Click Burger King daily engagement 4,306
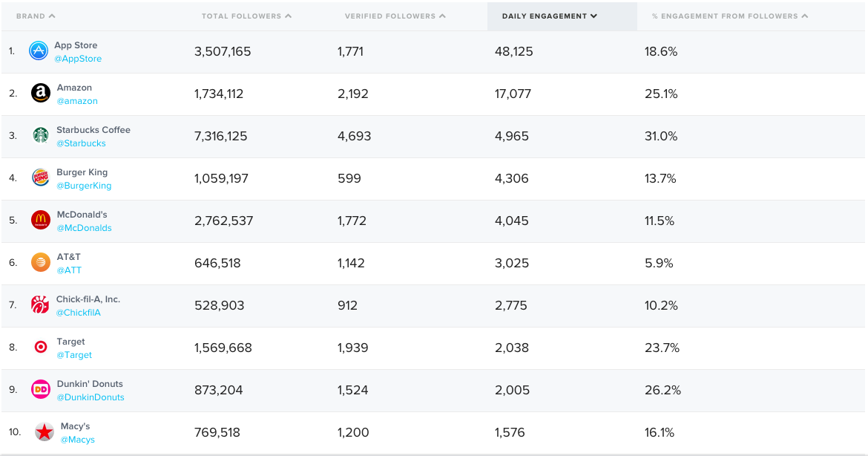 (511, 178)
